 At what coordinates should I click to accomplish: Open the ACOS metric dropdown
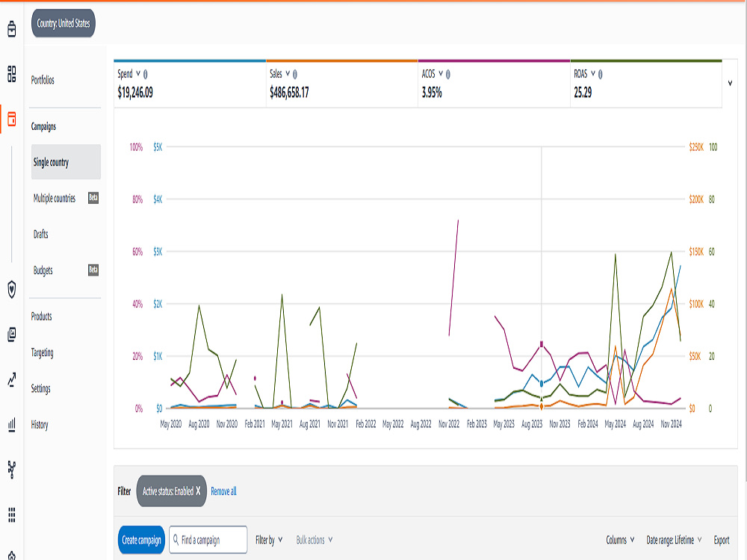(x=441, y=73)
